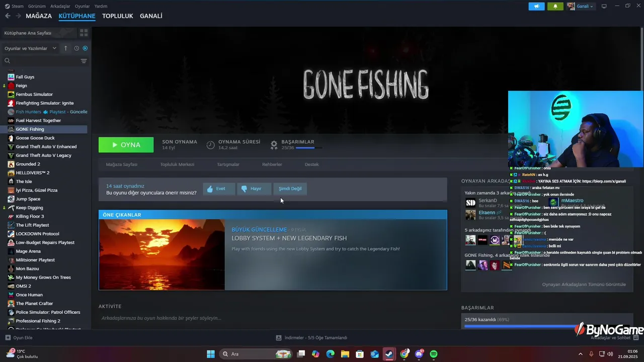Open the Oyunlar menu

pos(83,6)
